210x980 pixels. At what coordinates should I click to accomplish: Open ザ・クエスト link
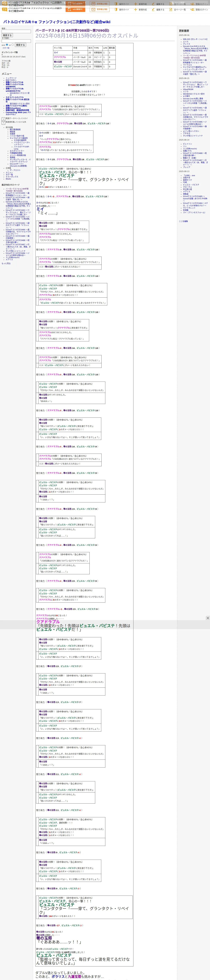pos(15,170)
